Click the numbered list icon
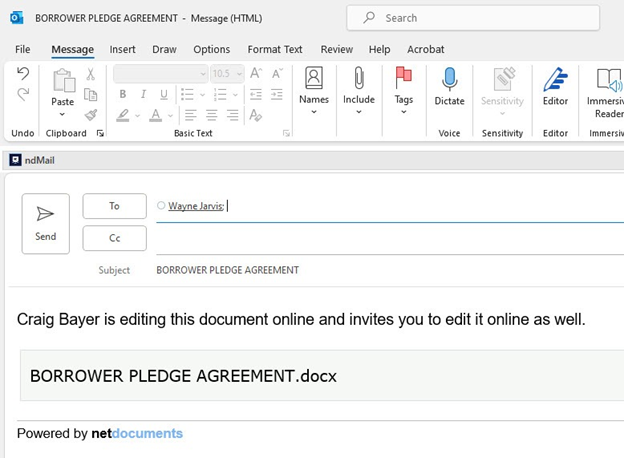This screenshot has height=458, width=624. coord(220,94)
